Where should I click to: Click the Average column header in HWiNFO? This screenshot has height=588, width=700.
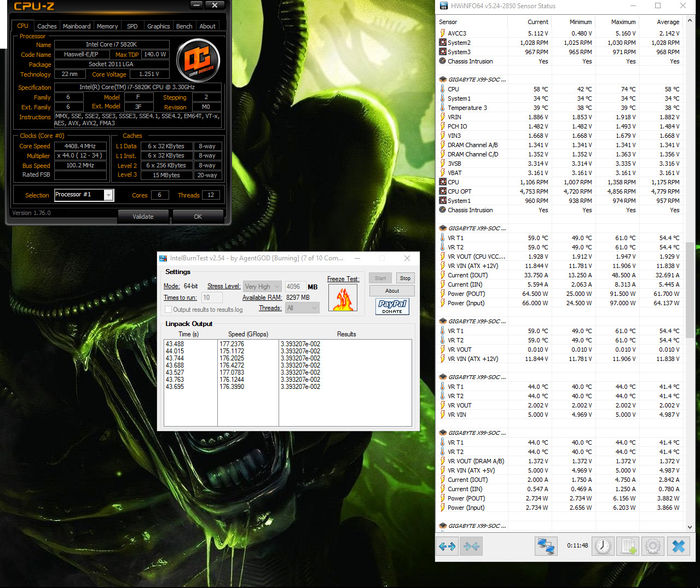pyautogui.click(x=661, y=22)
